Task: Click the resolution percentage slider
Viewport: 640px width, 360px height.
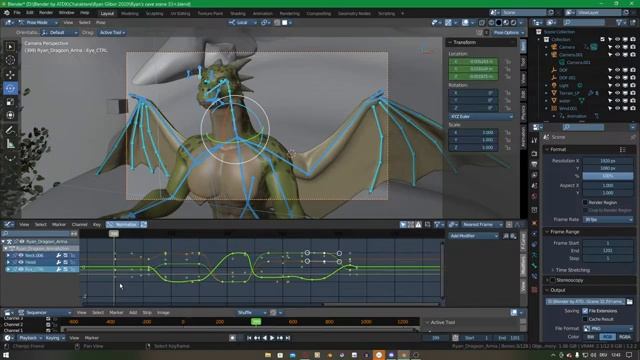Action: [608, 176]
